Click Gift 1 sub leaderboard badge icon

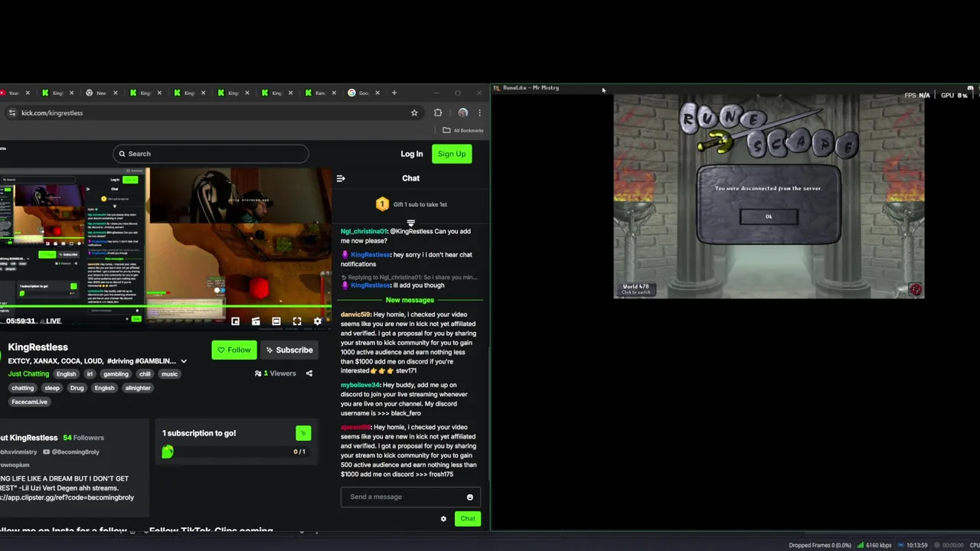click(x=382, y=204)
